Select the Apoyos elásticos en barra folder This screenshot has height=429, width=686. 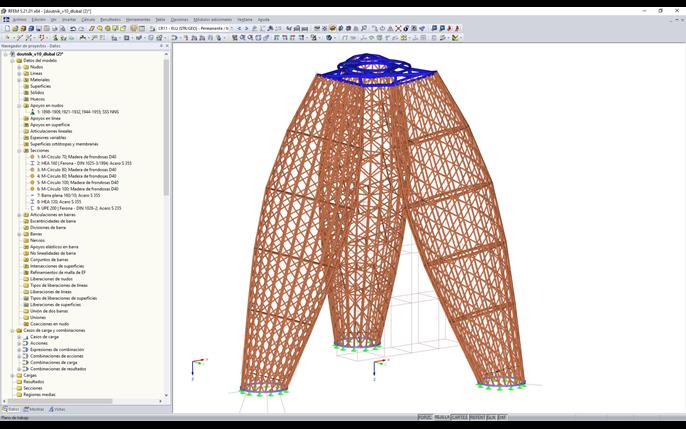coord(54,247)
